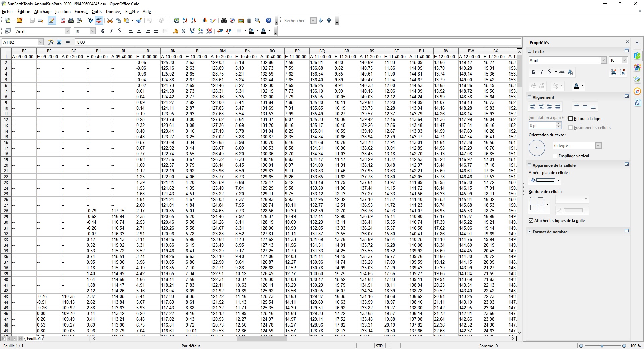Open the Name Box dropdown
Image resolution: width=644 pixels, height=349 pixels.
tap(41, 42)
